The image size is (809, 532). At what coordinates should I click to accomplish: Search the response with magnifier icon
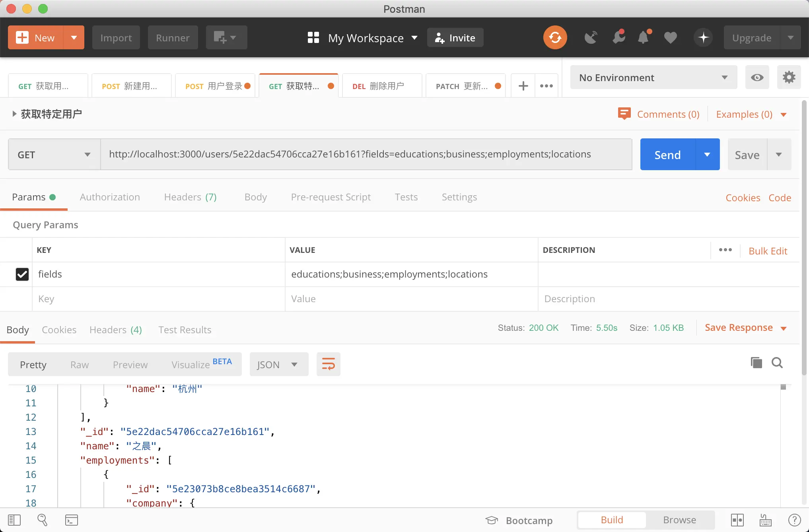coord(777,363)
